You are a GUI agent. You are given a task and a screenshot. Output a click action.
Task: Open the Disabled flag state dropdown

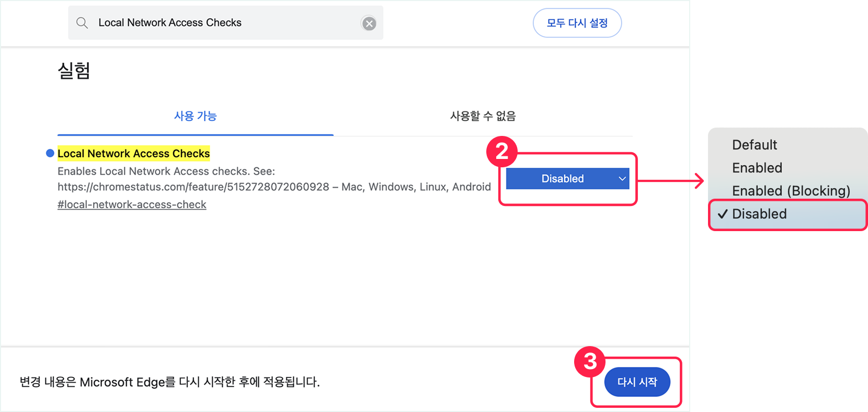click(x=563, y=179)
